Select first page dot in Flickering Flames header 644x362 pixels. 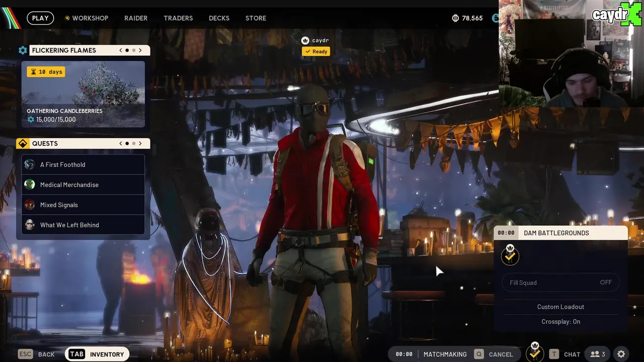pyautogui.click(x=127, y=50)
